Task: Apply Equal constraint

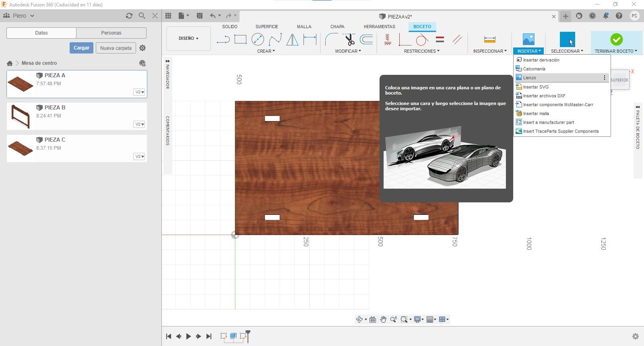Action: point(440,39)
